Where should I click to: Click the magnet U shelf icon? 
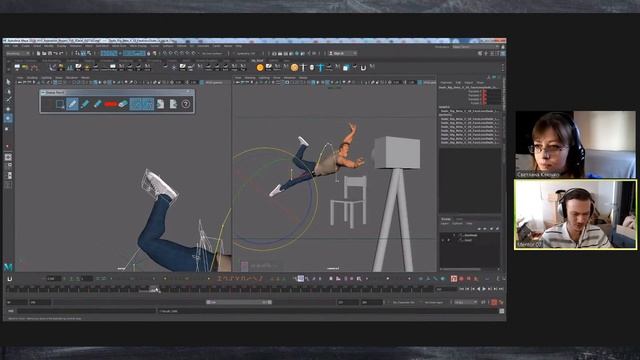point(363,68)
